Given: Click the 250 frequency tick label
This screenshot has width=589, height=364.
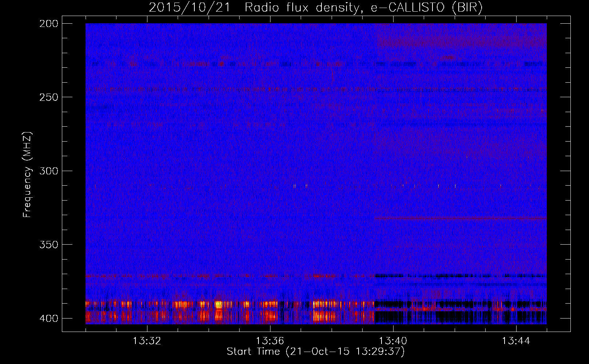Looking at the screenshot, I should (x=49, y=97).
